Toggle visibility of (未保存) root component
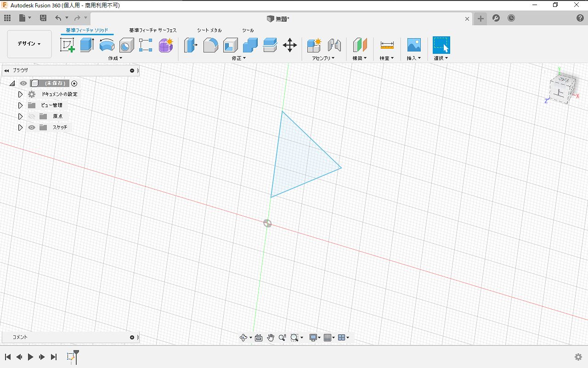The height and width of the screenshot is (368, 588). 23,83
